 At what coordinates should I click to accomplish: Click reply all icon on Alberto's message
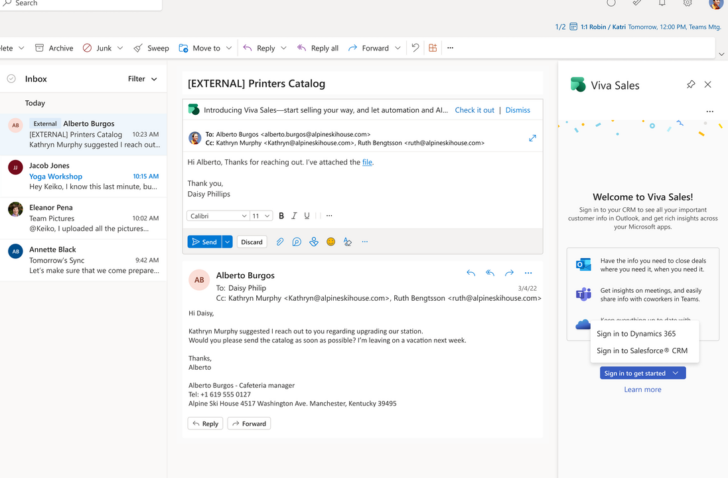pyautogui.click(x=490, y=273)
